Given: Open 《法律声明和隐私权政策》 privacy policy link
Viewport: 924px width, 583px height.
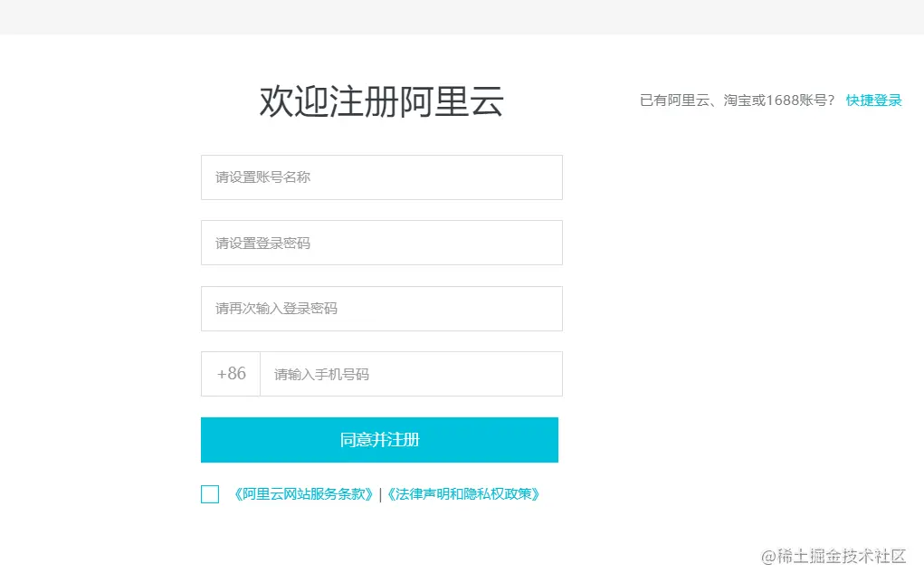Looking at the screenshot, I should tap(463, 494).
